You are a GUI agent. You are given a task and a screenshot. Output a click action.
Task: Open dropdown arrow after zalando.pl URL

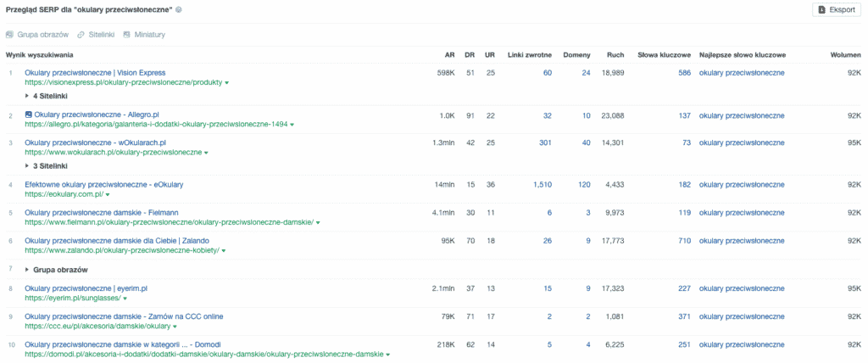pos(223,250)
